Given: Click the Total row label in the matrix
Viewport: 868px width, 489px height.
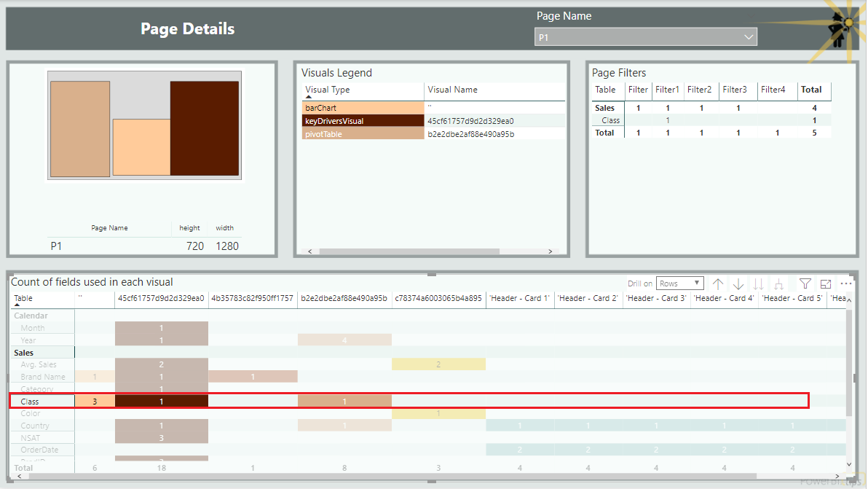Looking at the screenshot, I should [23, 468].
